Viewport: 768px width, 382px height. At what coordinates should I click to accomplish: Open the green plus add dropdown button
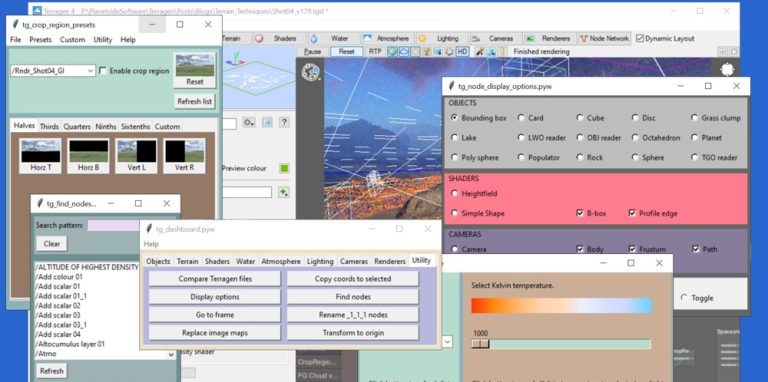pos(283,192)
